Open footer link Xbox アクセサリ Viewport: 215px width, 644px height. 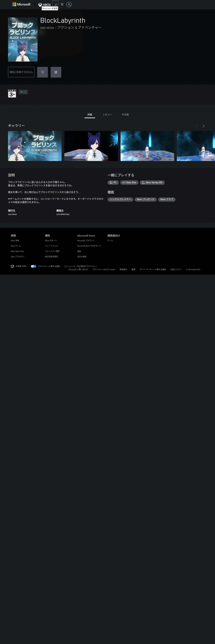(18, 256)
